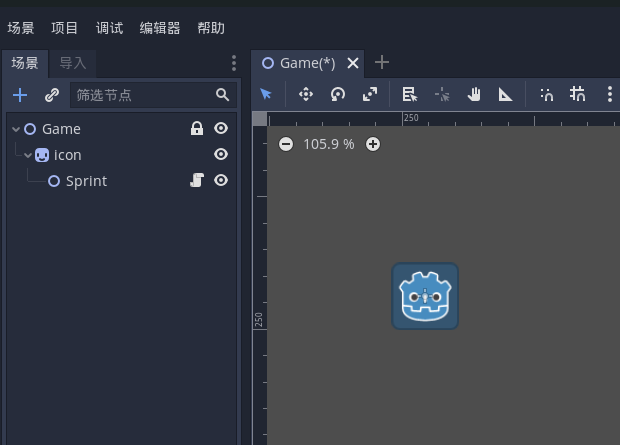Open snapping options three-dot menu

point(610,95)
